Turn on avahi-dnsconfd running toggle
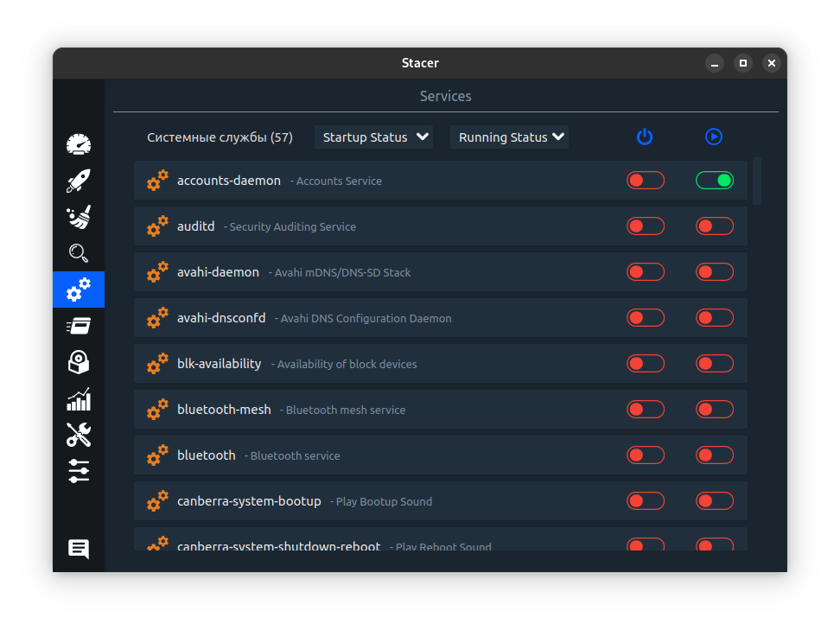Screen dimensions: 840x630 click(x=715, y=318)
